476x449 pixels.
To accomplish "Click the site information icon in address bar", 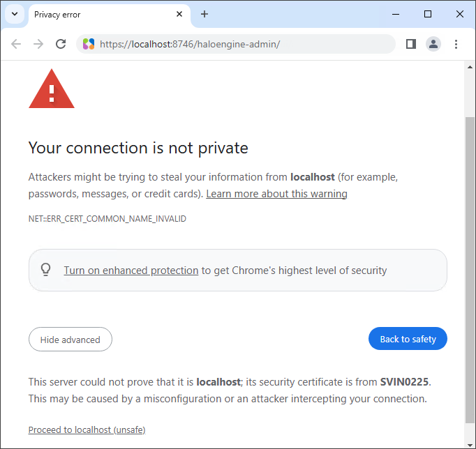I will (89, 44).
